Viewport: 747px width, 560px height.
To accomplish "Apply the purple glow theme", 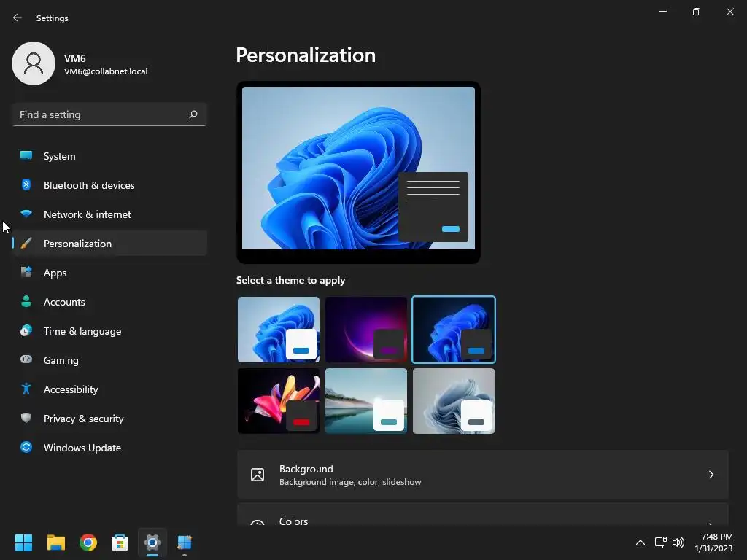I will tap(366, 330).
